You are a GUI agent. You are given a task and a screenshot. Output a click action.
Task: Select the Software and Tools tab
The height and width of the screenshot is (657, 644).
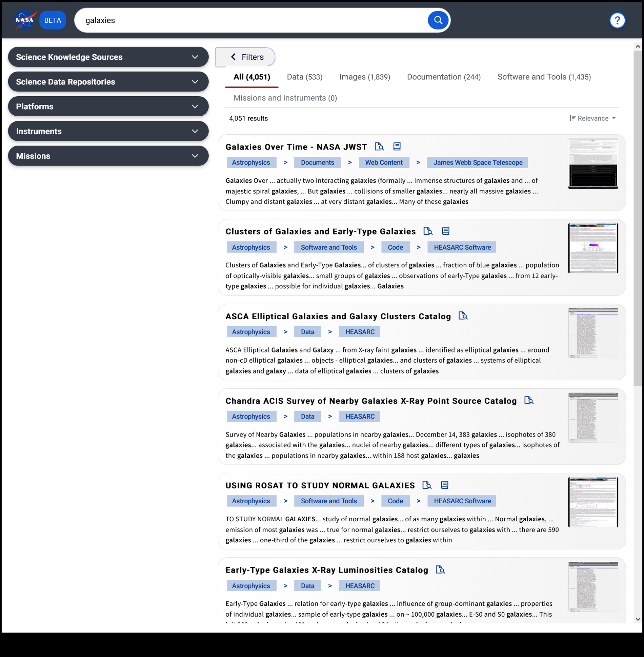544,77
